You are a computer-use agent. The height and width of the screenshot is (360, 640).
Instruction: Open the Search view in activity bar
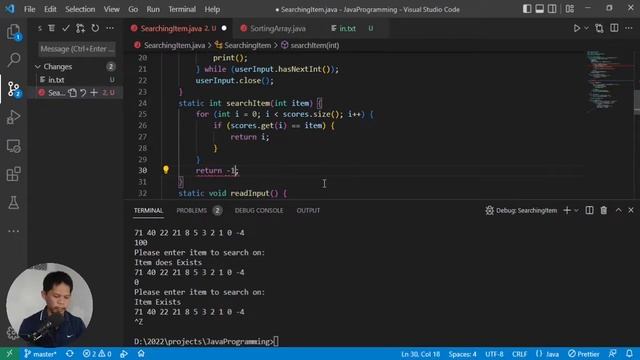tap(13, 60)
